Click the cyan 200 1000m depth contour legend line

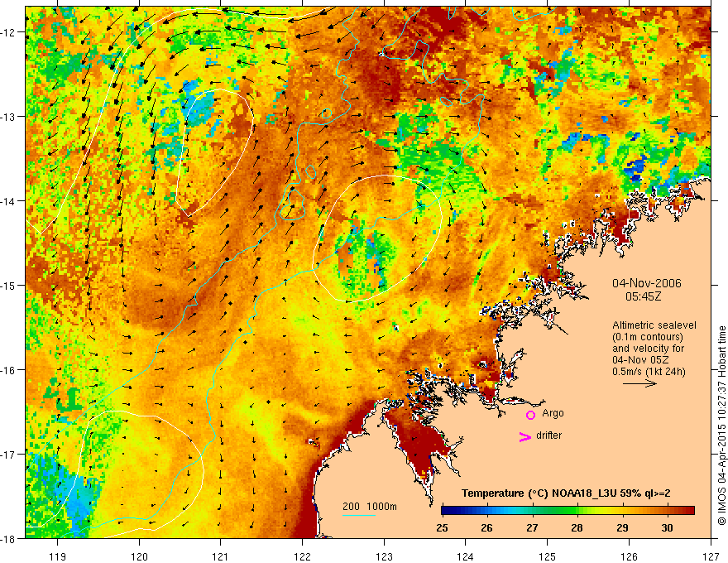pyautogui.click(x=359, y=515)
